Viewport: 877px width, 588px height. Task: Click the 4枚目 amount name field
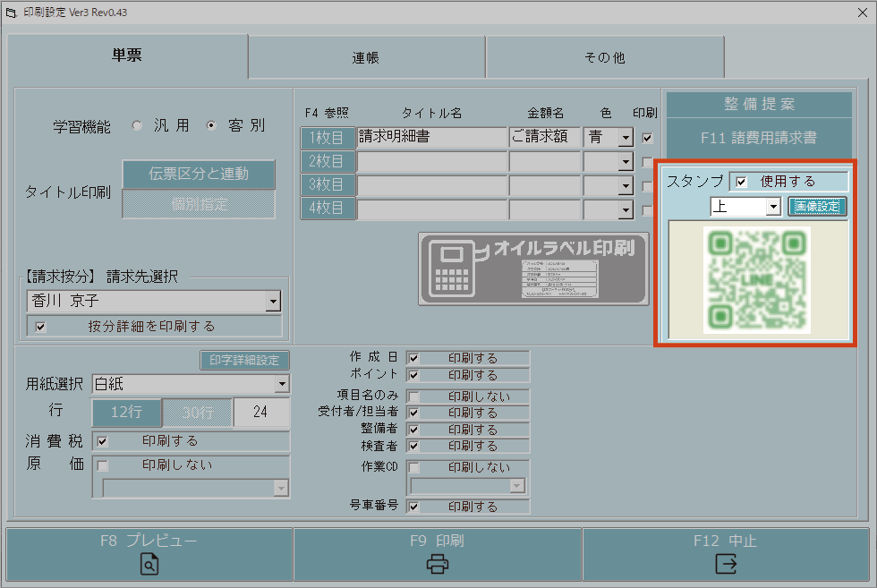[x=545, y=209]
